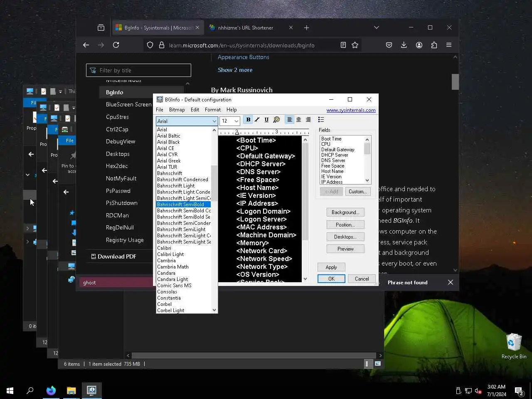
Task: Open browser extensions icon
Action: pos(434,45)
